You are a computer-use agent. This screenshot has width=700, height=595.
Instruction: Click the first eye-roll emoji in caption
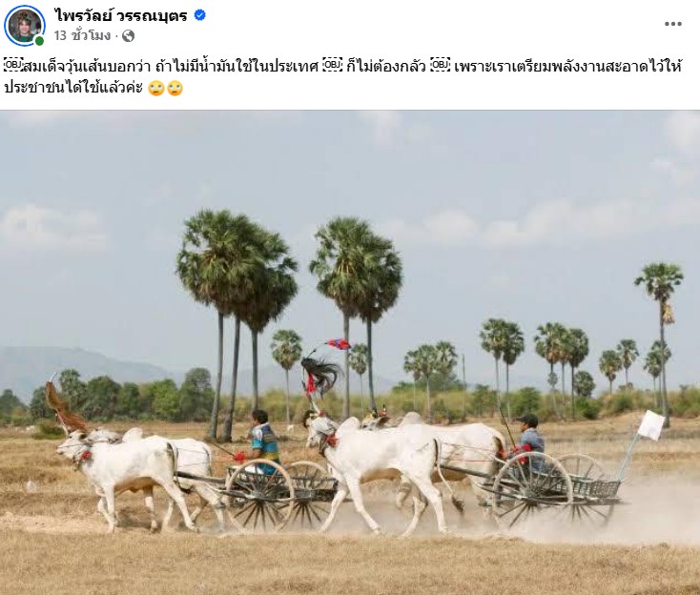coord(156,88)
